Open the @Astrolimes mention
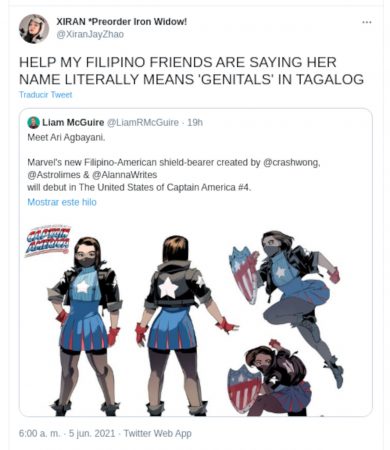The image size is (390, 450). [54, 175]
